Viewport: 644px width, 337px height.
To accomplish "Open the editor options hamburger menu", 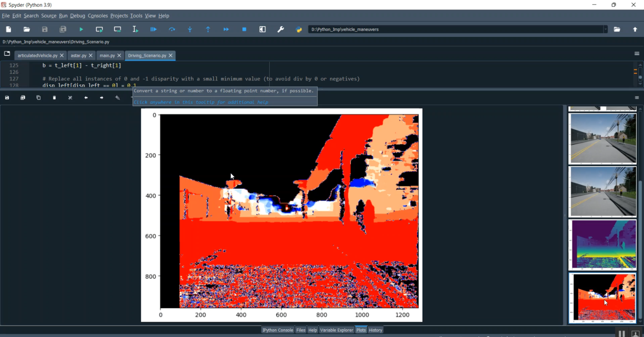I will point(637,53).
